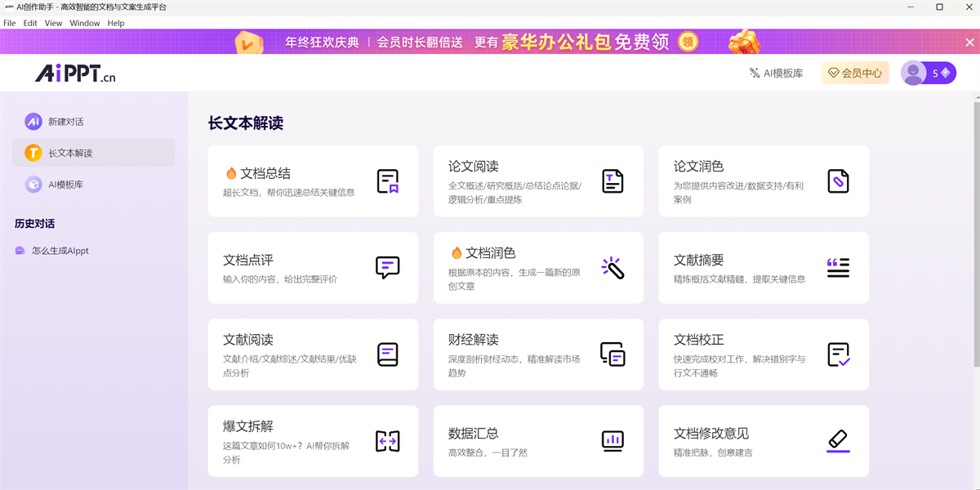Close the promotional banner
The width and height of the screenshot is (980, 490).
click(969, 42)
